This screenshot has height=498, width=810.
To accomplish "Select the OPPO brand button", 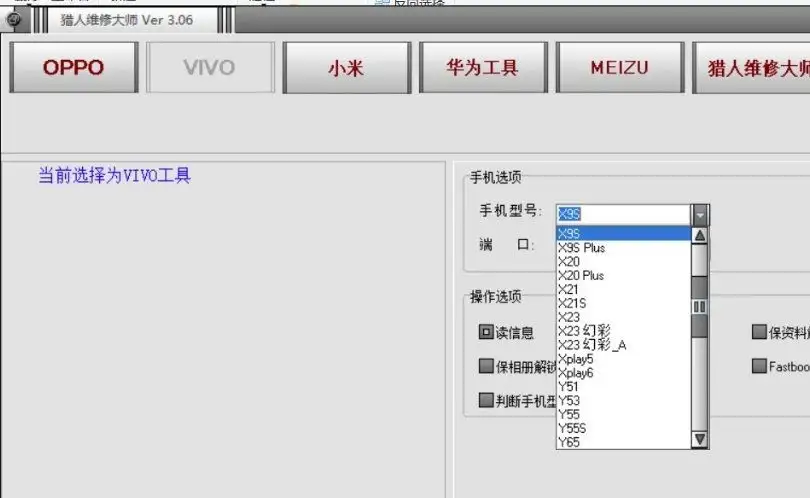I will click(74, 68).
